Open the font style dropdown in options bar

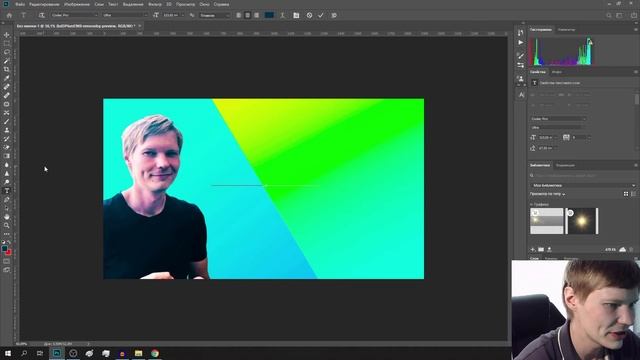(x=125, y=15)
